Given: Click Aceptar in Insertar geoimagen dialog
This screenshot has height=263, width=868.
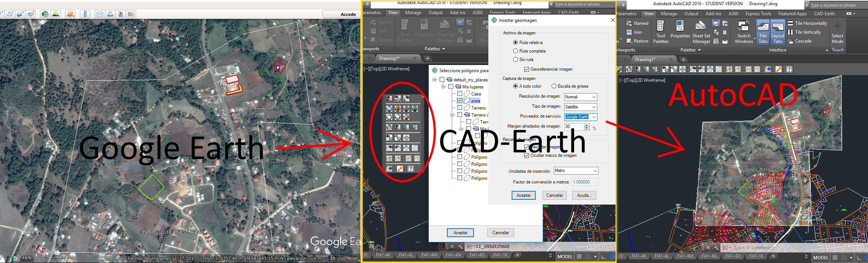Looking at the screenshot, I should pyautogui.click(x=523, y=195).
